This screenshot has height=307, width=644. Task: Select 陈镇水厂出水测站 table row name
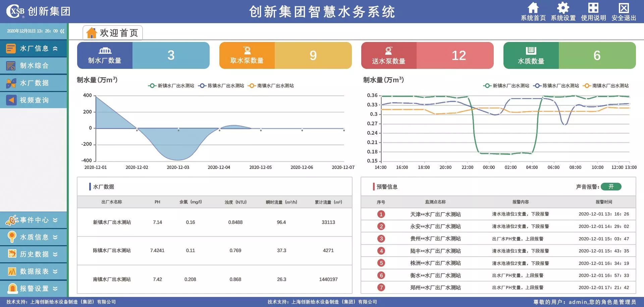(112, 251)
